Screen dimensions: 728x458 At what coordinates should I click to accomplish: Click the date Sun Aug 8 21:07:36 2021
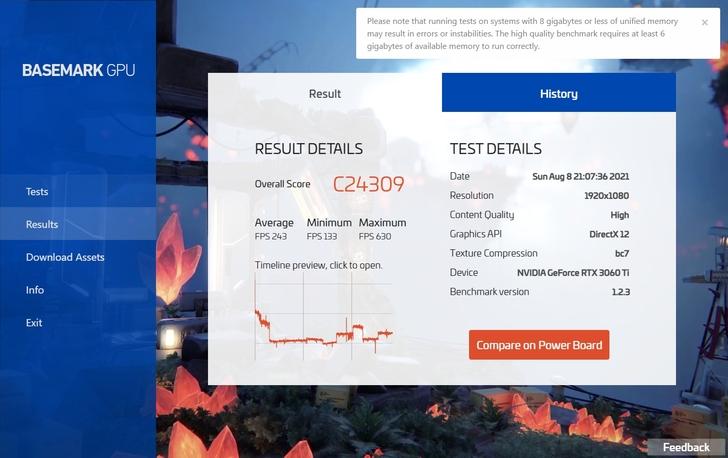tap(580, 177)
